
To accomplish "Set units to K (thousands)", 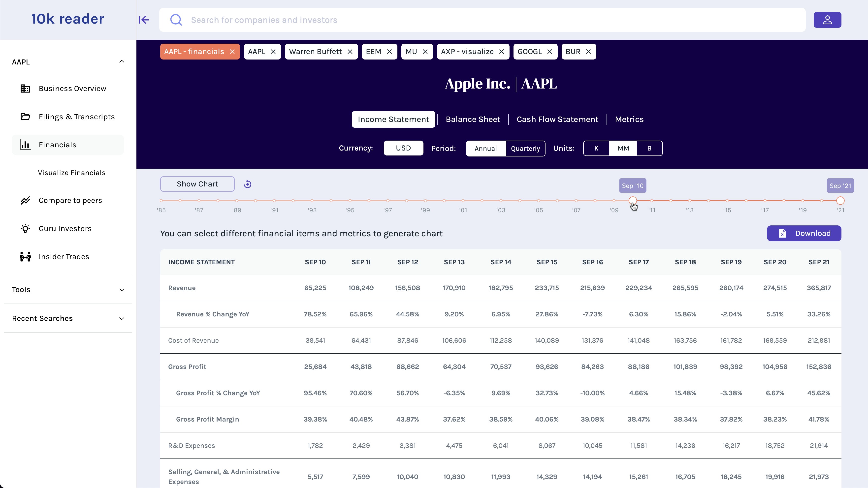I will [596, 148].
